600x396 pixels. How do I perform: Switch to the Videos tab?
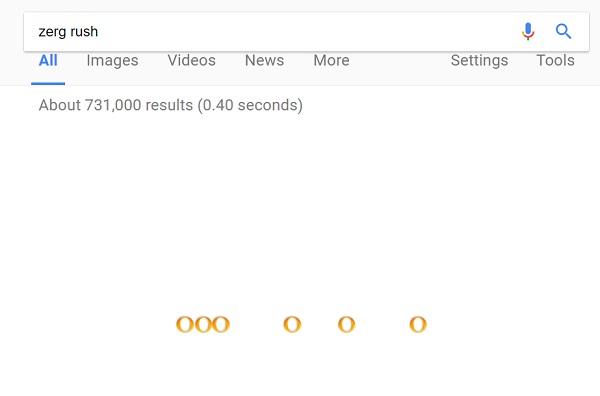192,60
